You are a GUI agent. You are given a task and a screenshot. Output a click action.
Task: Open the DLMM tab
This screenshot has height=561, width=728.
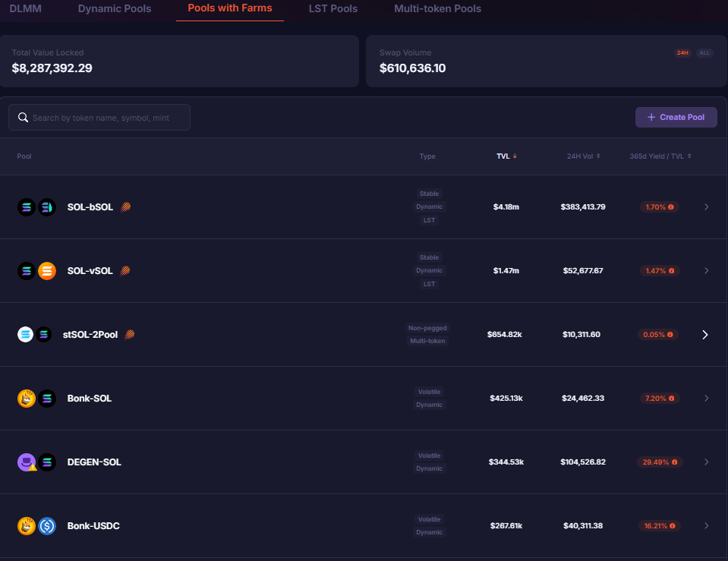pyautogui.click(x=25, y=8)
